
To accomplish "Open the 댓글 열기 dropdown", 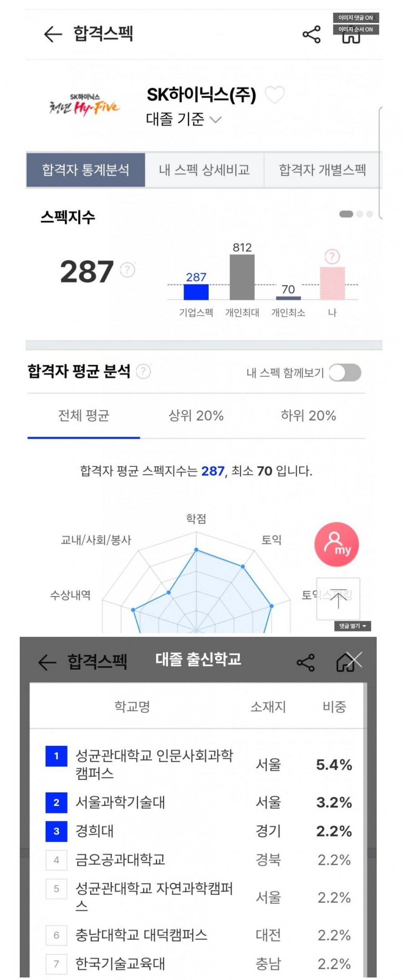I will pyautogui.click(x=352, y=626).
